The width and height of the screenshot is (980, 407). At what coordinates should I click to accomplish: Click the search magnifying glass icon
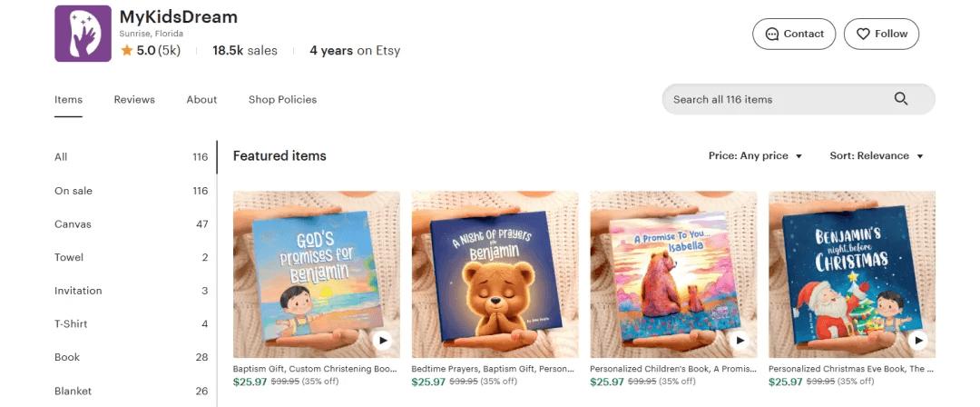click(900, 99)
